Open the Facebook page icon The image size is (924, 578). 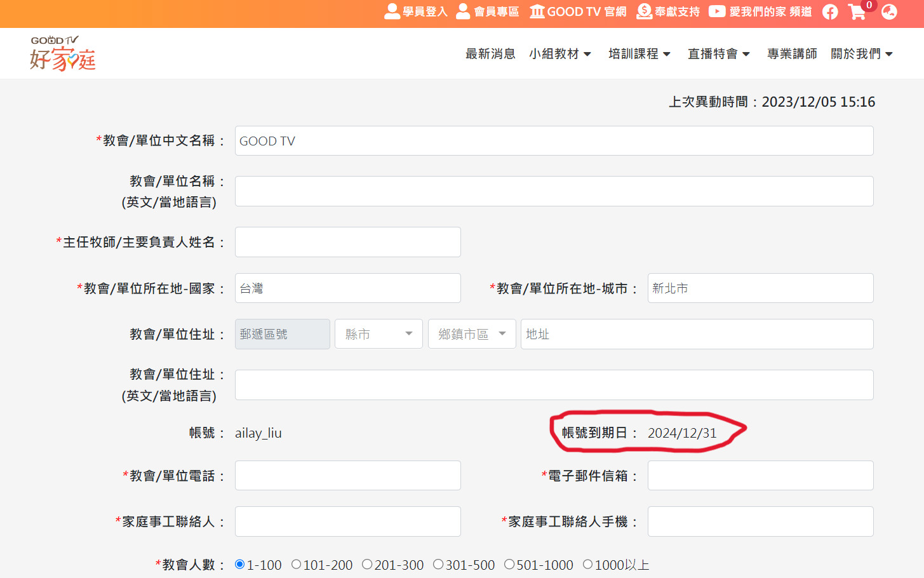(830, 12)
